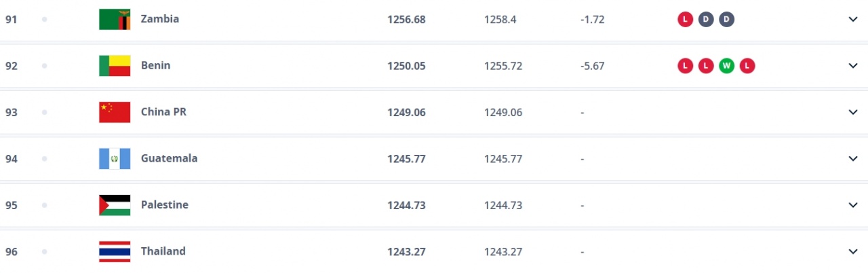Expand Palestine ranking details
Screen dimensions: 868x273
(x=853, y=205)
